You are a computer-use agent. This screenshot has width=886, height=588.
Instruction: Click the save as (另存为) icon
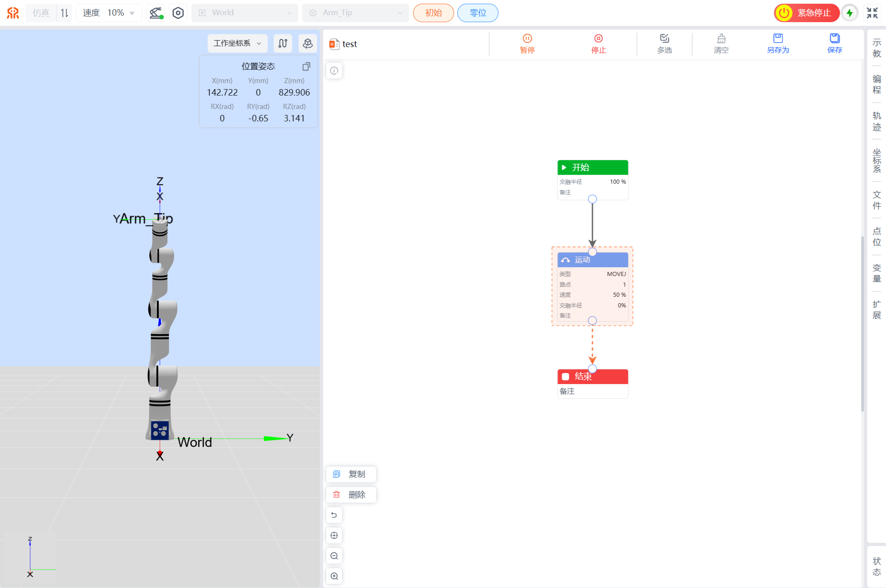[x=778, y=38]
